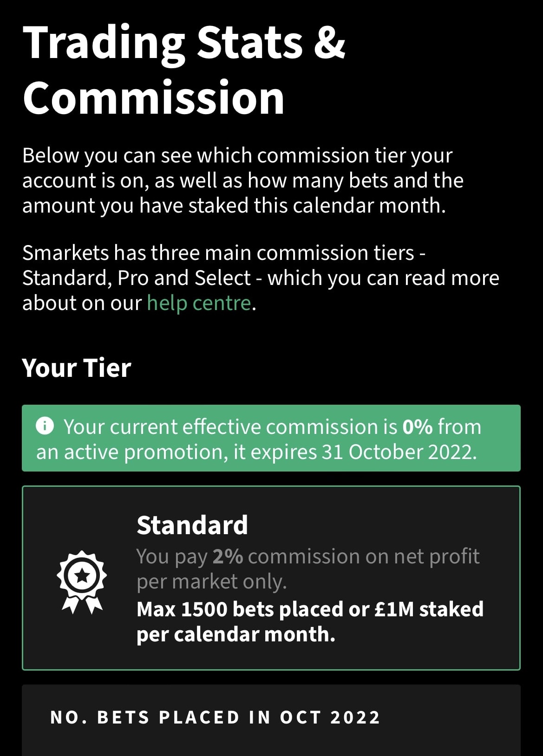The image size is (543, 756).
Task: Open the help centre link
Action: click(x=199, y=303)
